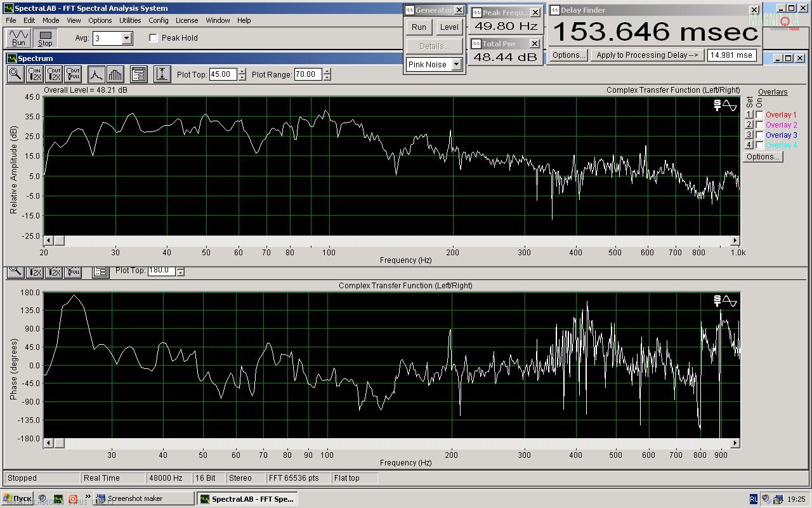Click the Generator Run button

(x=419, y=27)
